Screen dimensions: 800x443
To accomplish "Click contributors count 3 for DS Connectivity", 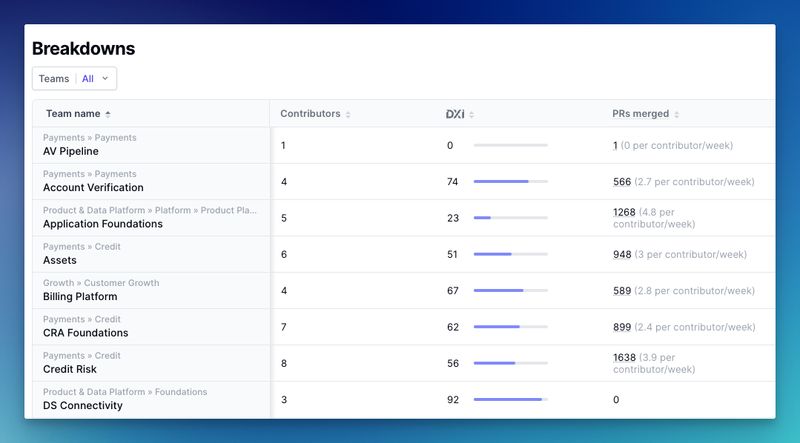I will coord(284,400).
